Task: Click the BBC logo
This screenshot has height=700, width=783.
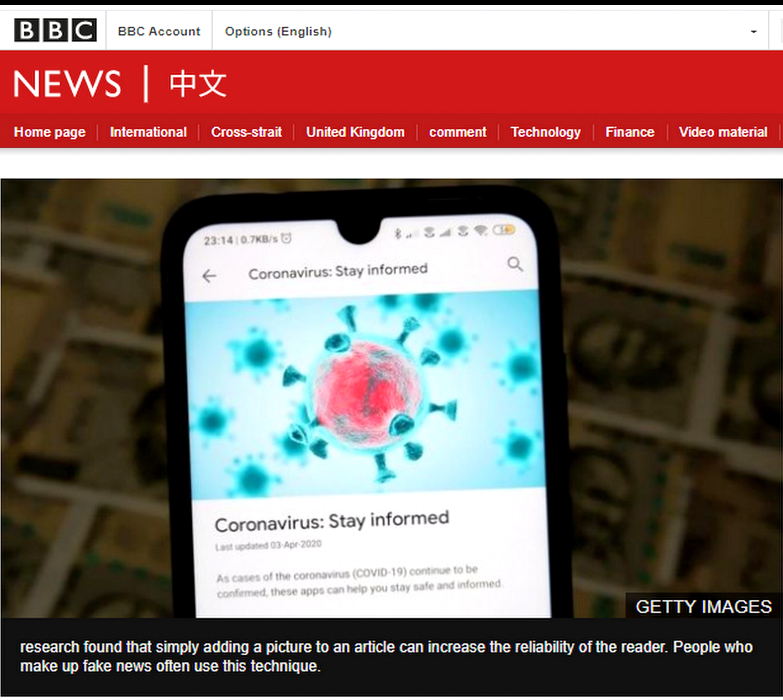Action: click(x=55, y=30)
